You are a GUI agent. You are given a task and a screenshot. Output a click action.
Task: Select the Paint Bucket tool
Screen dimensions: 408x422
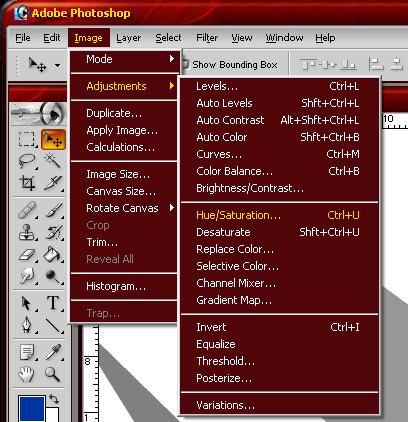click(53, 255)
